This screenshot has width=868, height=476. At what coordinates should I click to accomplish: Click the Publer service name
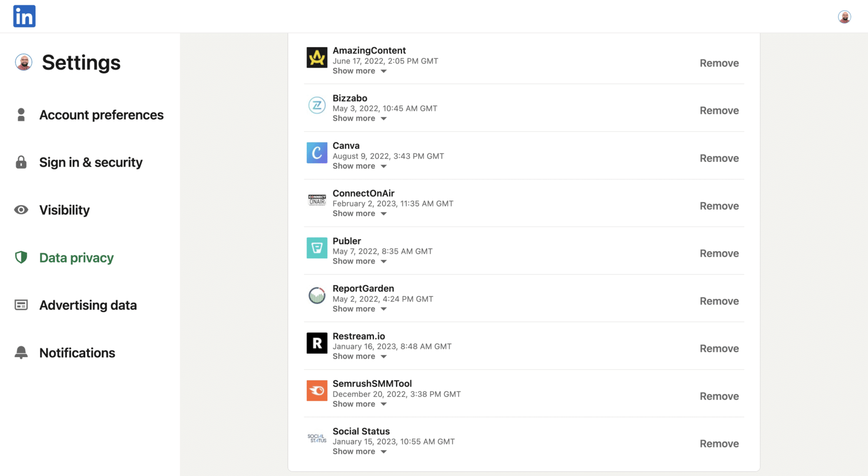pos(347,241)
